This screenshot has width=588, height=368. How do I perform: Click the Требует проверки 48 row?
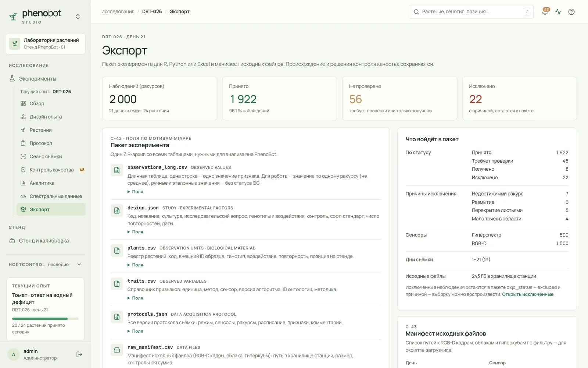pyautogui.click(x=520, y=161)
